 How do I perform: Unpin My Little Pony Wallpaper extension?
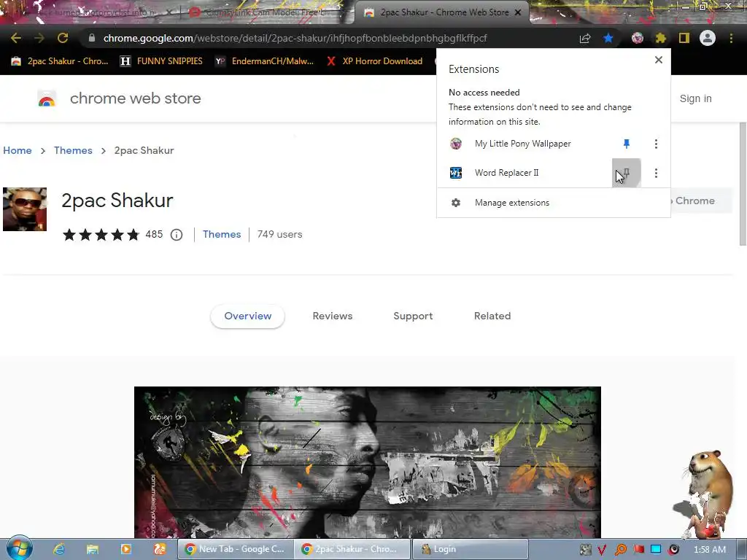[x=627, y=144]
